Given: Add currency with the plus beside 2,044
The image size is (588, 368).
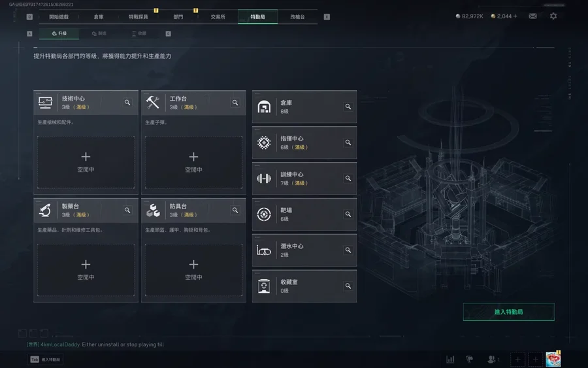Looking at the screenshot, I should [x=515, y=16].
